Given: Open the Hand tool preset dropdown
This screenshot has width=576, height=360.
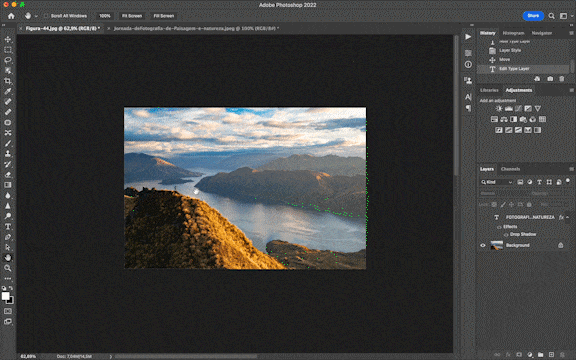Looking at the screenshot, I should tap(36, 16).
